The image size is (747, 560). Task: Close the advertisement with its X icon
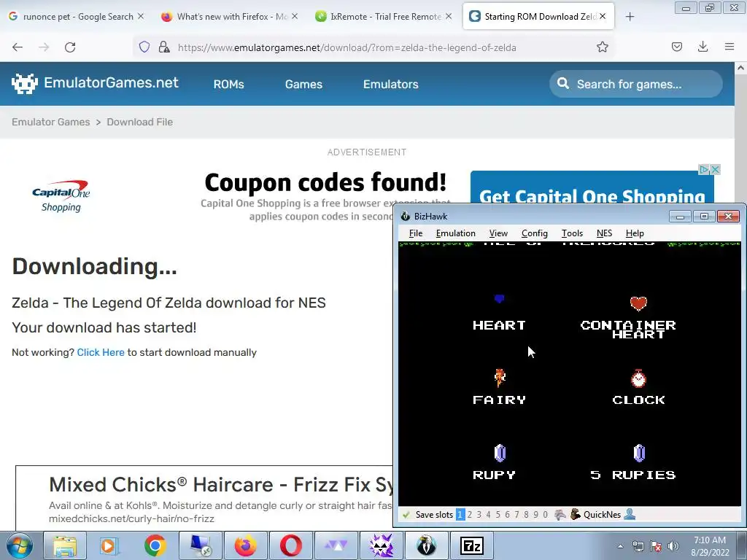point(715,169)
